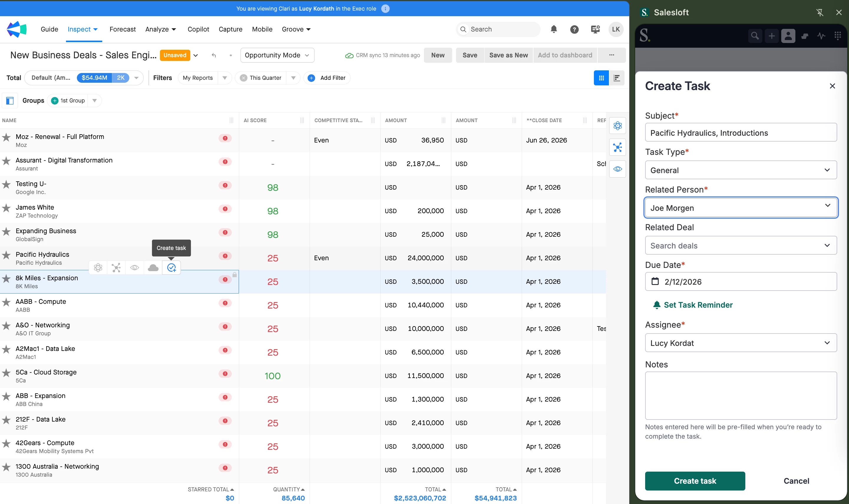Click the cloud icon in row hover toolbar
The height and width of the screenshot is (504, 849).
coord(153,268)
